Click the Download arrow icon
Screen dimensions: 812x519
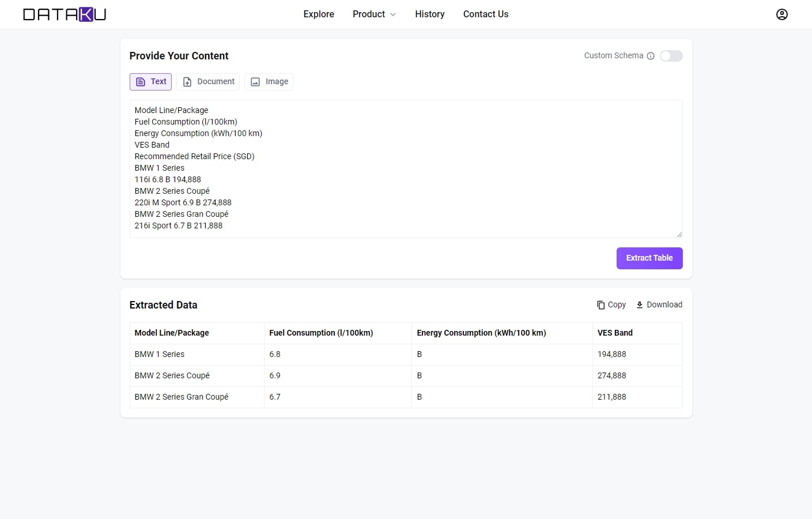click(639, 305)
